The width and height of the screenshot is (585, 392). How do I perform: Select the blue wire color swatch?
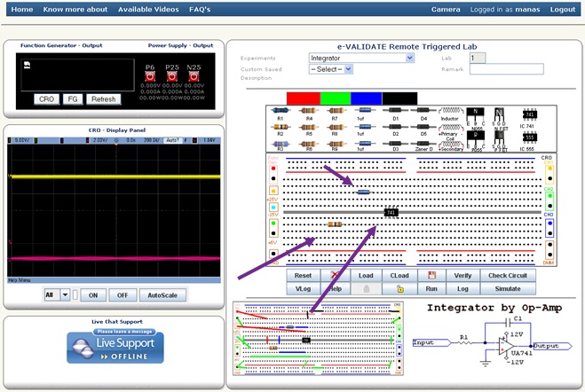367,98
